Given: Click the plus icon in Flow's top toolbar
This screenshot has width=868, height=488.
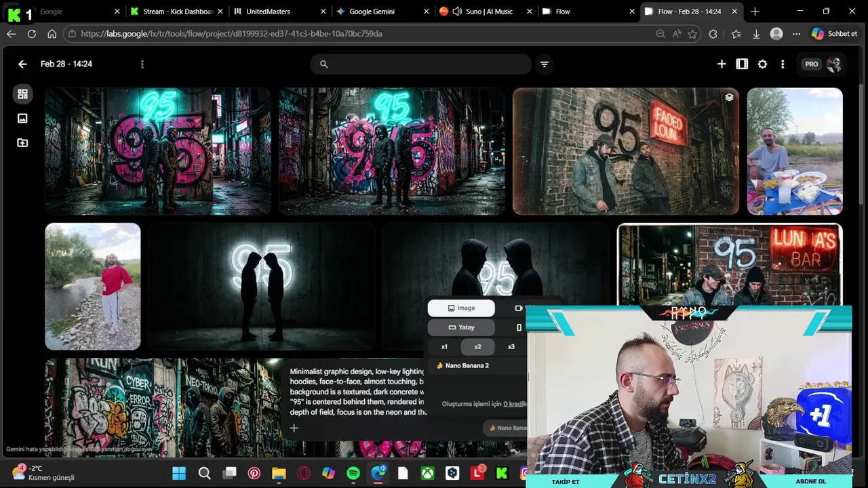Looking at the screenshot, I should point(722,64).
